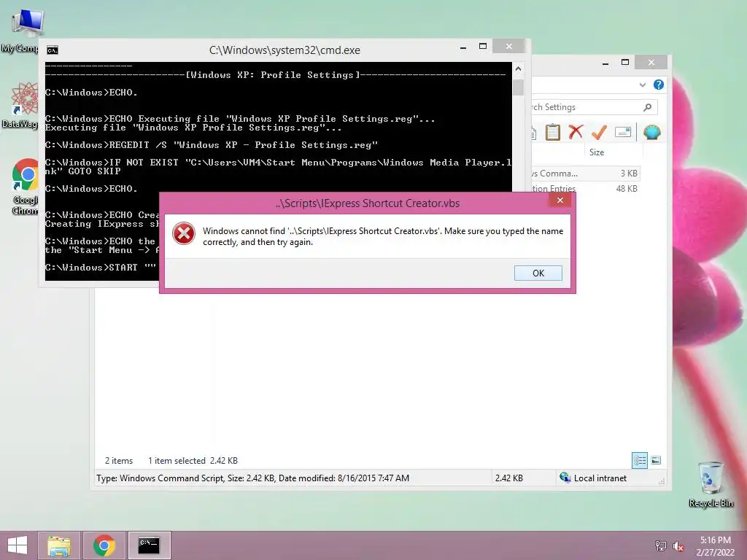Screen dimensions: 747x560
Task: Open the taskbar clock showing 5:16 PM
Action: (x=715, y=546)
